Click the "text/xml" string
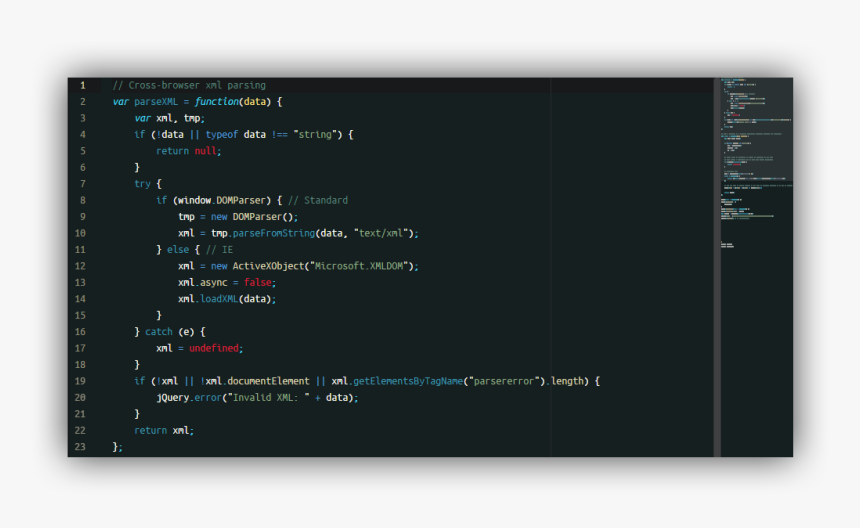This screenshot has height=528, width=860. pyautogui.click(x=381, y=234)
